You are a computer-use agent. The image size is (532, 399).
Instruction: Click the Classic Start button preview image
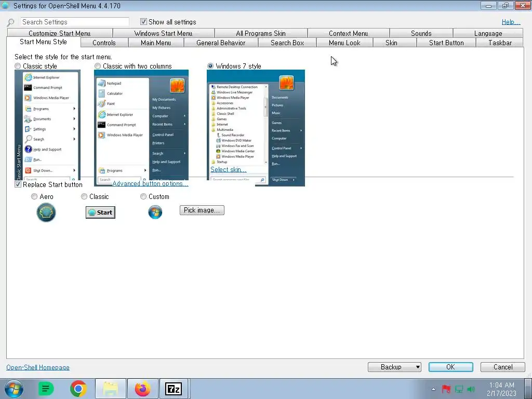pyautogui.click(x=100, y=212)
